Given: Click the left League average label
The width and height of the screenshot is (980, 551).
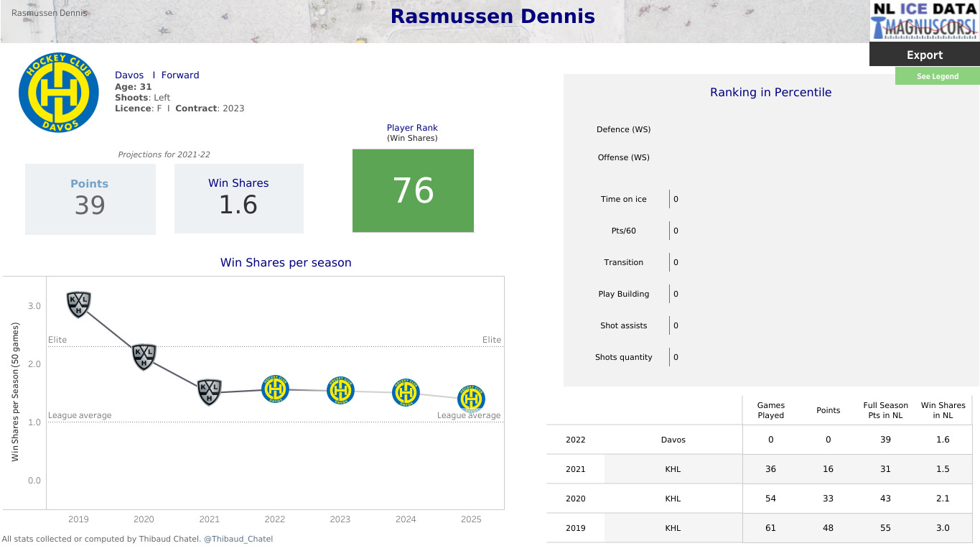Looking at the screenshot, I should tap(80, 415).
